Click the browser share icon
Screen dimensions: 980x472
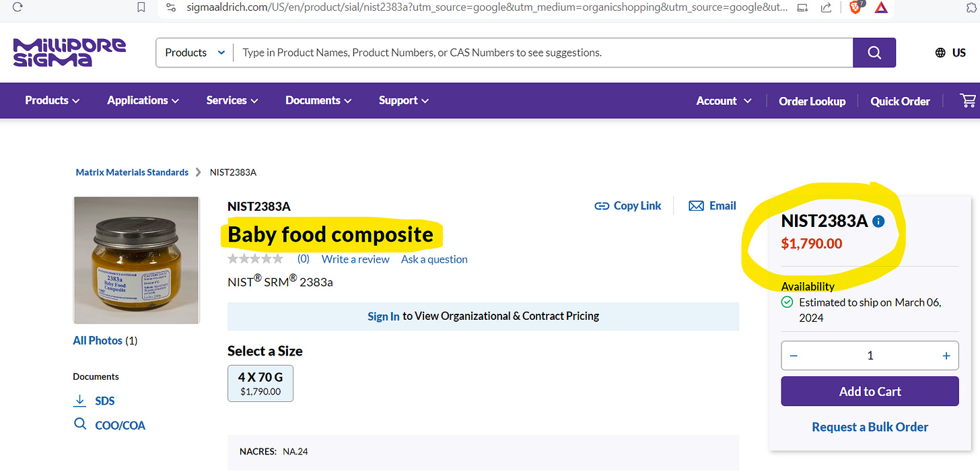pyautogui.click(x=826, y=8)
